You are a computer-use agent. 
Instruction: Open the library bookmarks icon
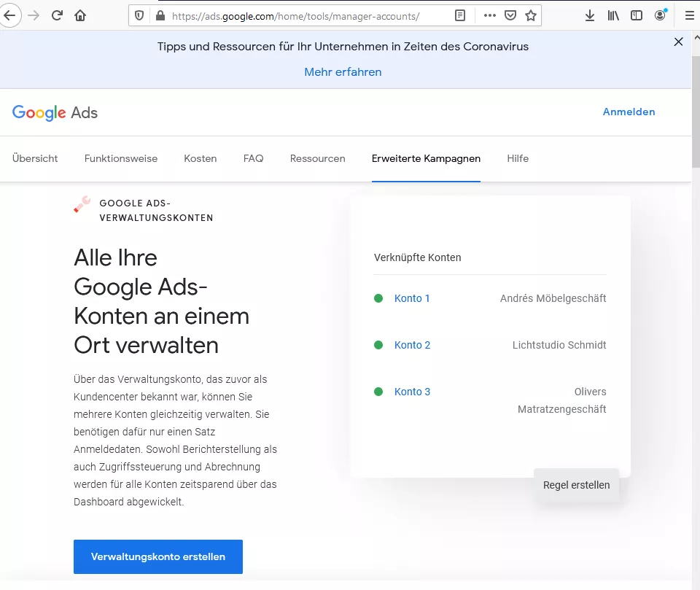[x=613, y=15]
